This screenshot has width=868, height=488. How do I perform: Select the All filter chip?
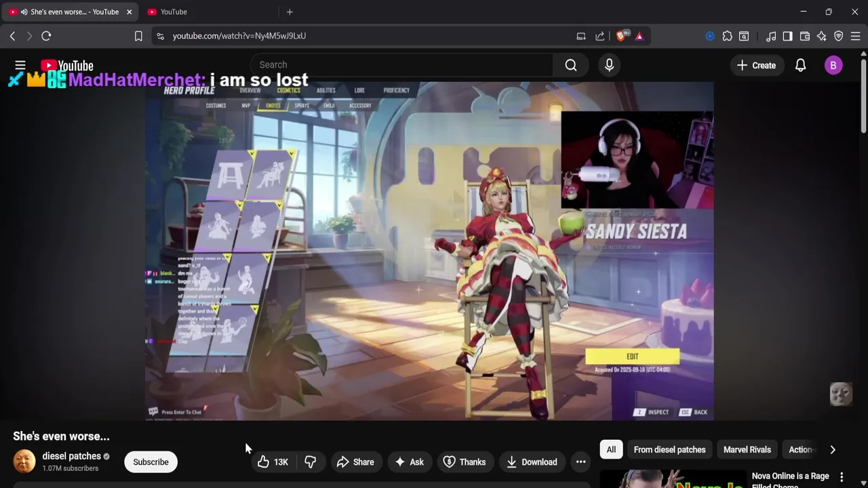click(x=611, y=449)
